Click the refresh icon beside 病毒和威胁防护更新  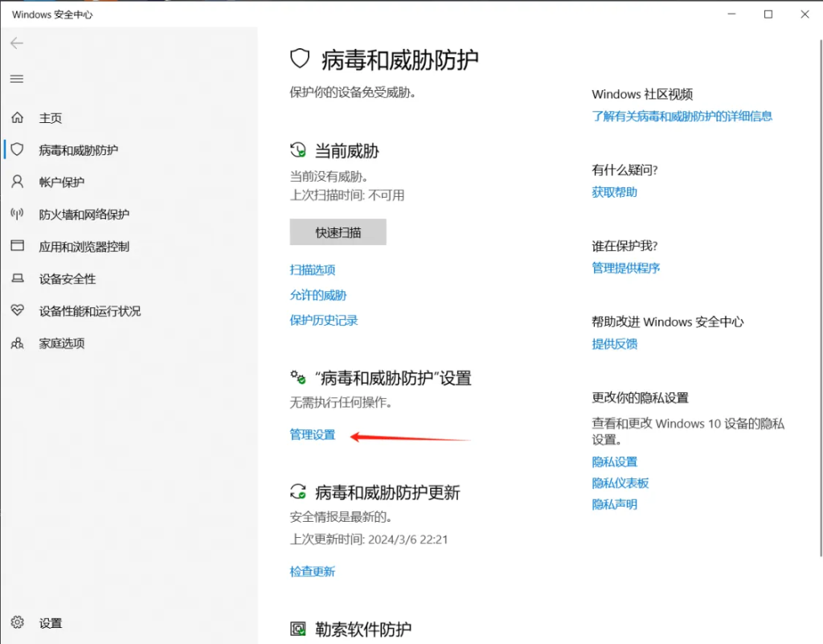[298, 492]
